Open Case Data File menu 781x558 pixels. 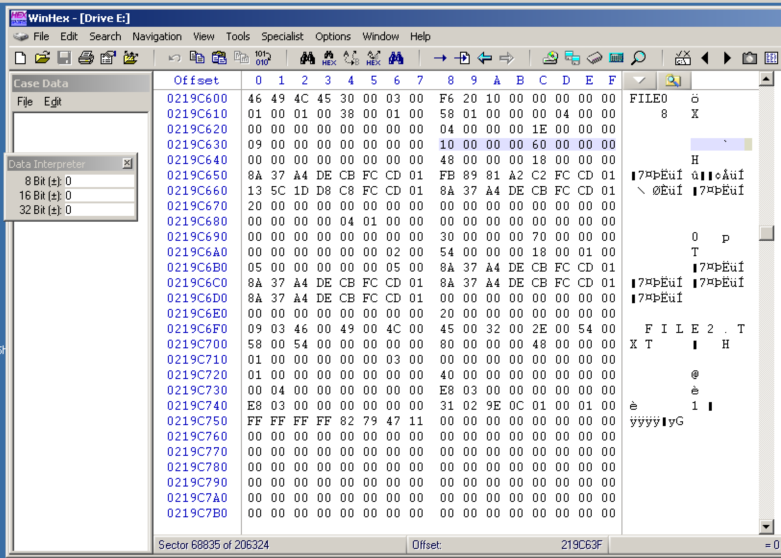coord(25,102)
